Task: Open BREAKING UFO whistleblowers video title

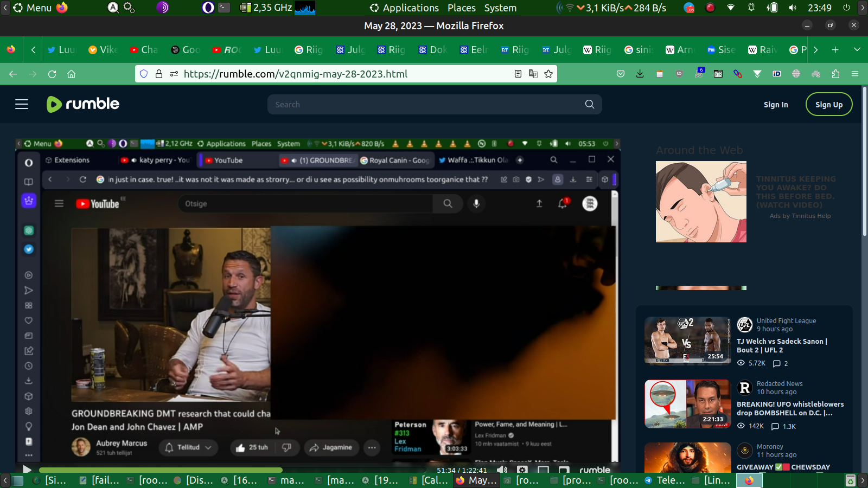Action: (x=790, y=408)
